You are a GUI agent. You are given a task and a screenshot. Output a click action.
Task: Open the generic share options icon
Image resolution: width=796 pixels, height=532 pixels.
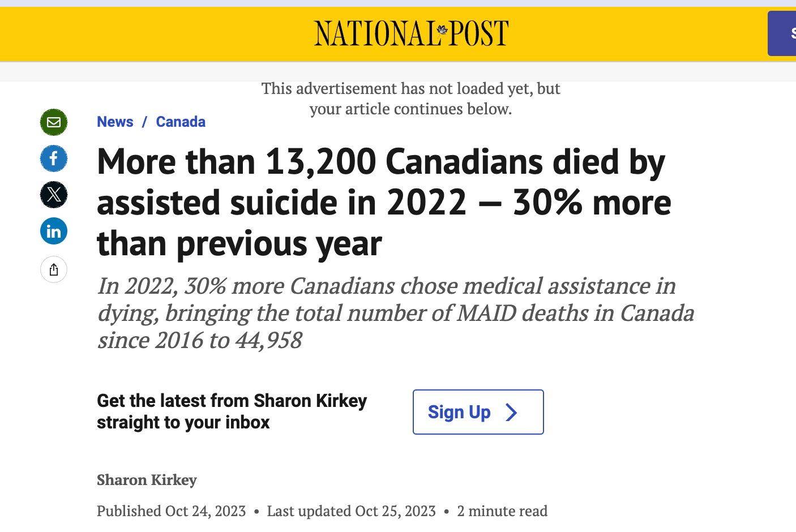pyautogui.click(x=54, y=269)
